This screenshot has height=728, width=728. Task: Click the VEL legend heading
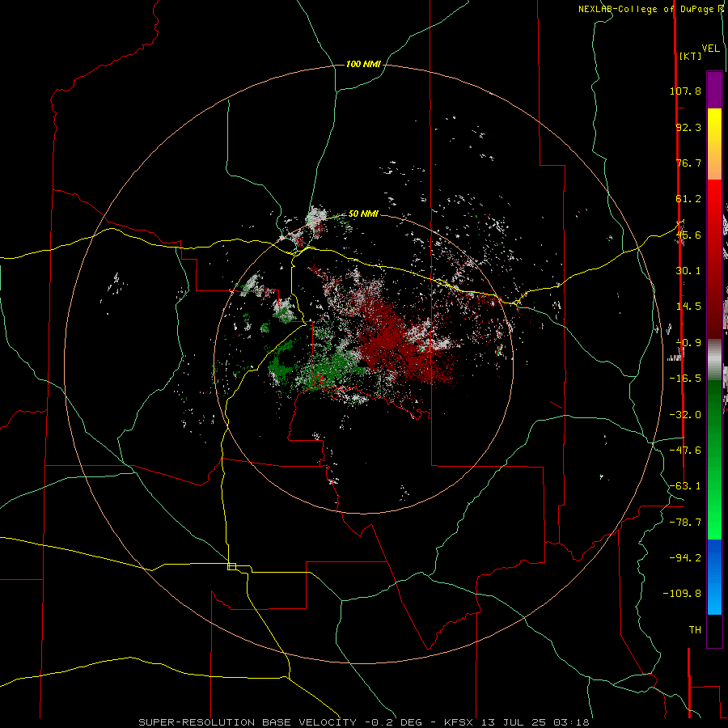[x=710, y=49]
